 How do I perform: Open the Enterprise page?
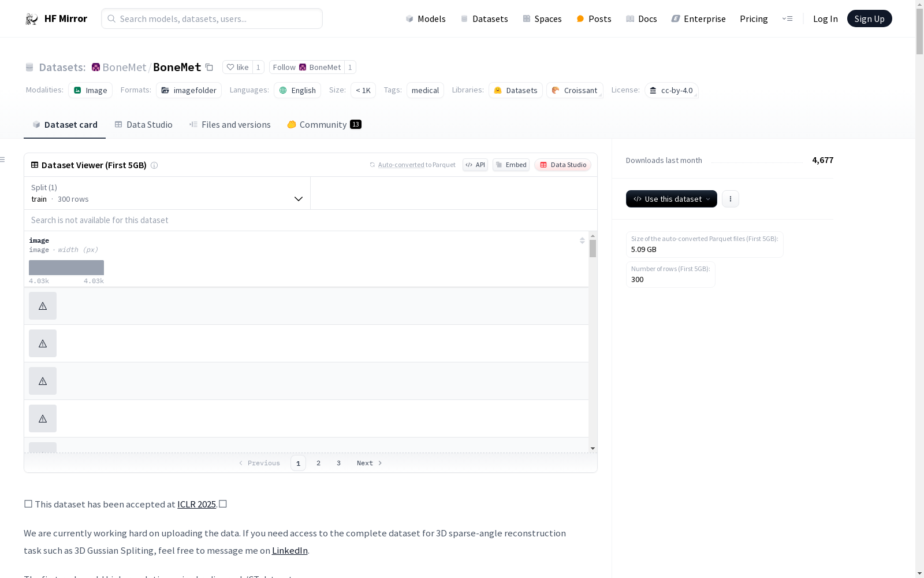[x=698, y=19]
